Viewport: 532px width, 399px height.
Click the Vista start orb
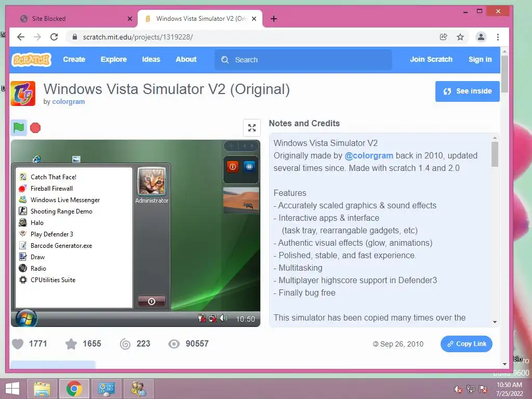pyautogui.click(x=26, y=319)
